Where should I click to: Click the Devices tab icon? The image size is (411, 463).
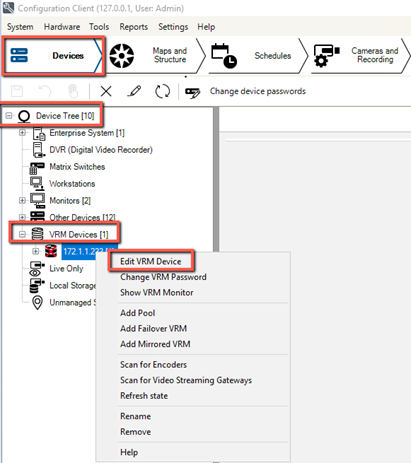tap(19, 55)
